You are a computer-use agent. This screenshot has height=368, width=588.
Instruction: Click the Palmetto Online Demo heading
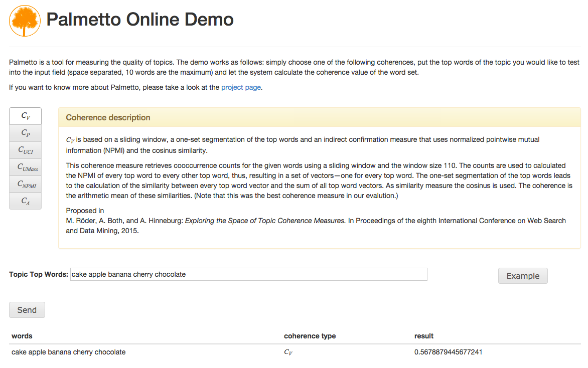(140, 20)
